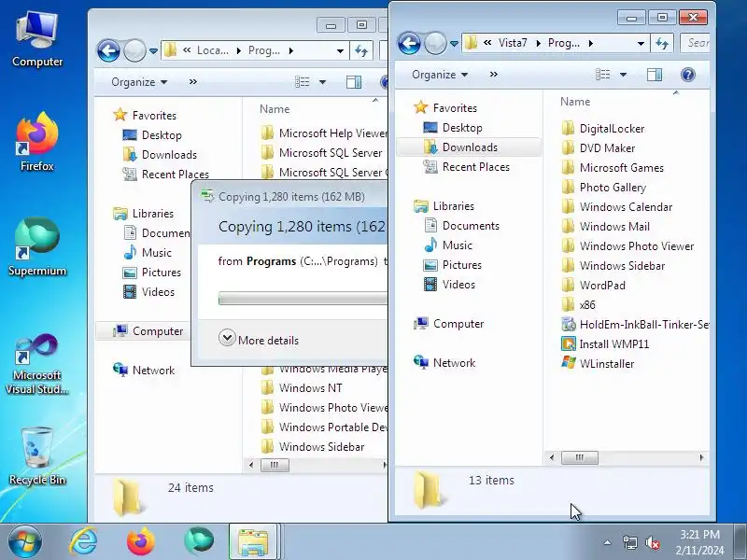Select Downloads in Vista7 window sidebar
The height and width of the screenshot is (560, 747).
470,147
